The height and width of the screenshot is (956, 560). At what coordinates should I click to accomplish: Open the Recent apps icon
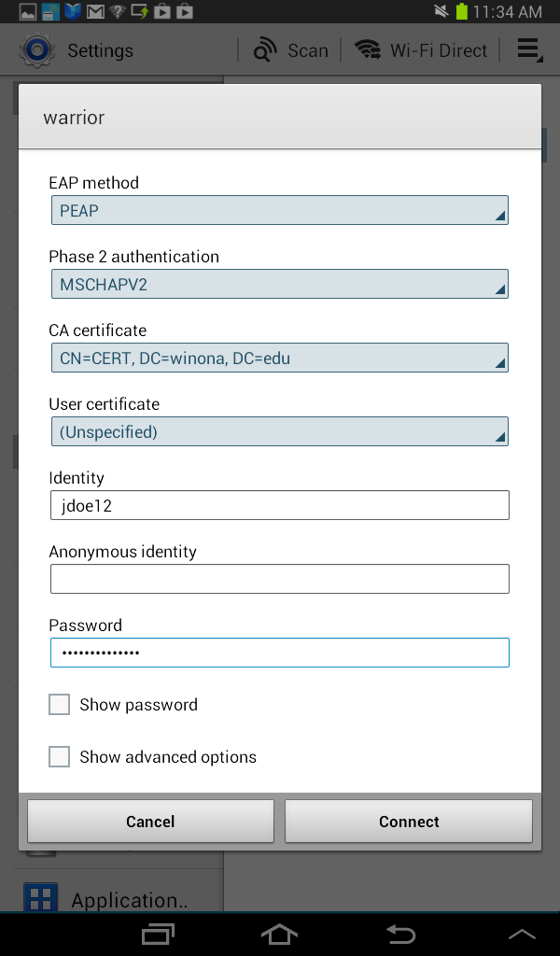click(x=158, y=934)
